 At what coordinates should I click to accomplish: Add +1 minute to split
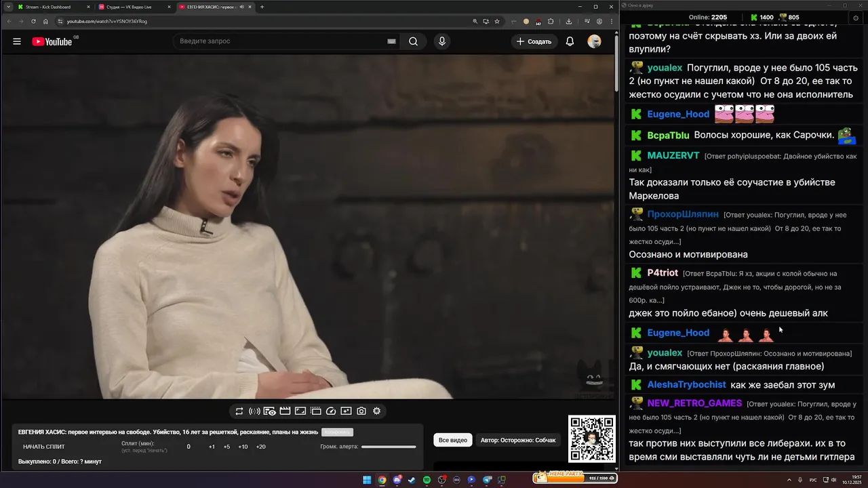pos(212,447)
